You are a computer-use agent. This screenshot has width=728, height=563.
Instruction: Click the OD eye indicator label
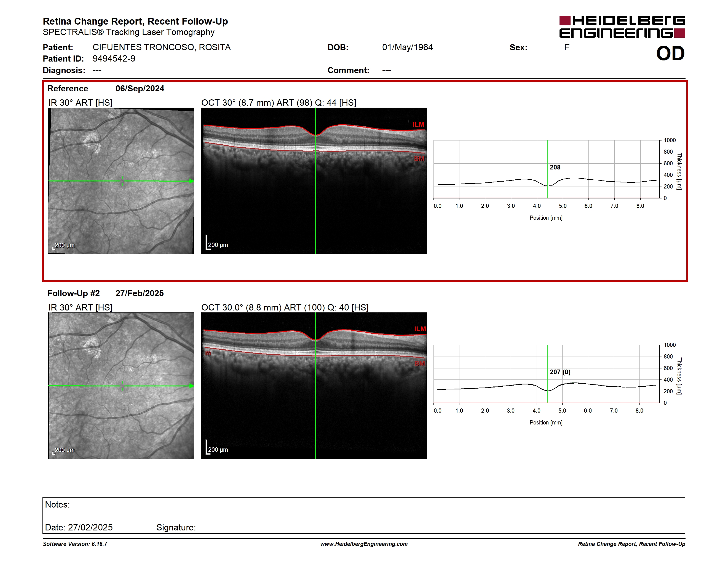coord(670,54)
